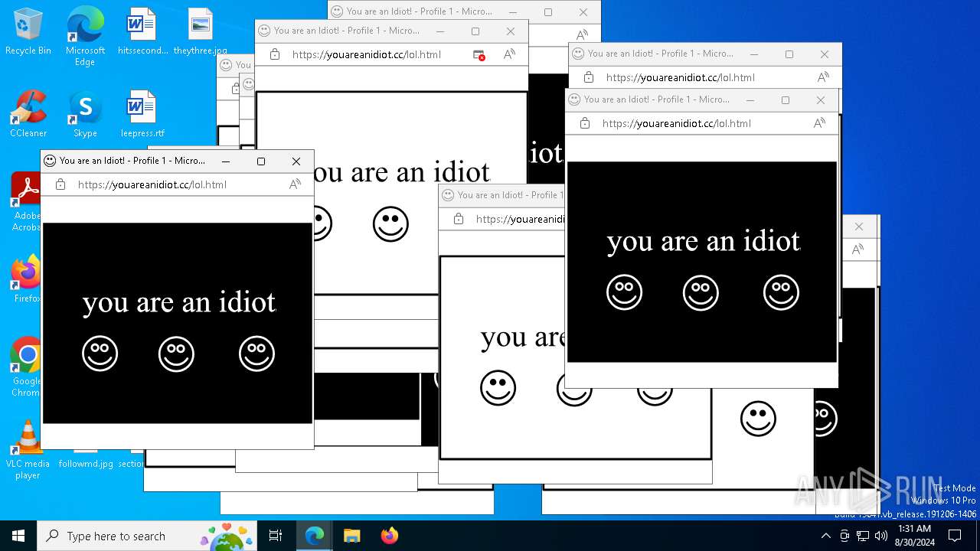Click URL field in upper-right back window
980x551 pixels.
pyautogui.click(x=681, y=77)
